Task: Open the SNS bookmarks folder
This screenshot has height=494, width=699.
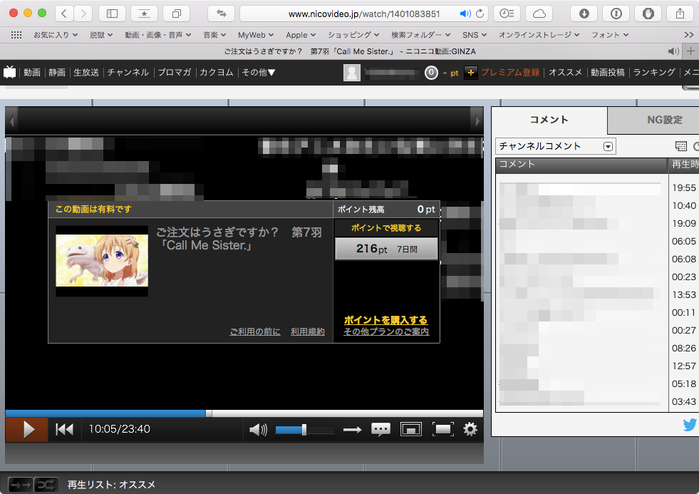Action: pos(474,35)
